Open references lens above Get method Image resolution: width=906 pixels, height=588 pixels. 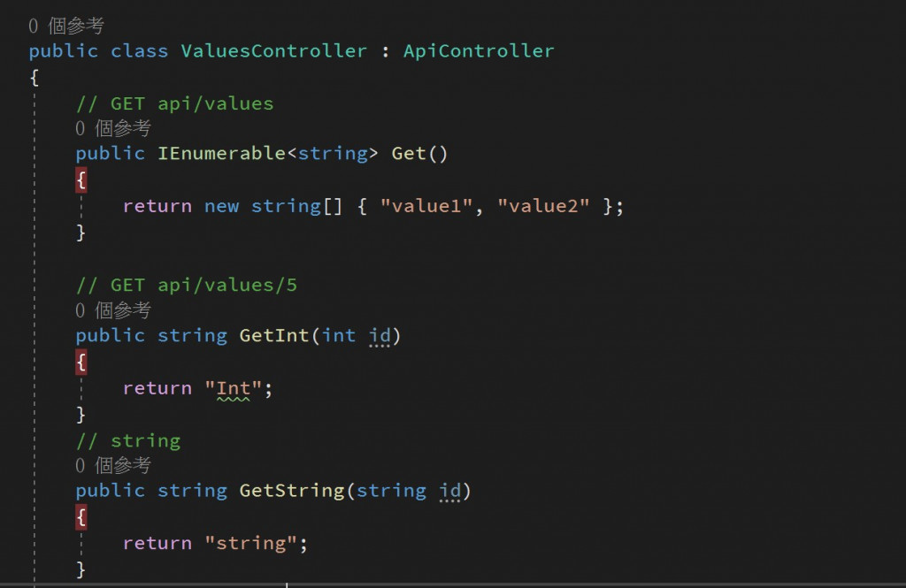click(x=113, y=127)
